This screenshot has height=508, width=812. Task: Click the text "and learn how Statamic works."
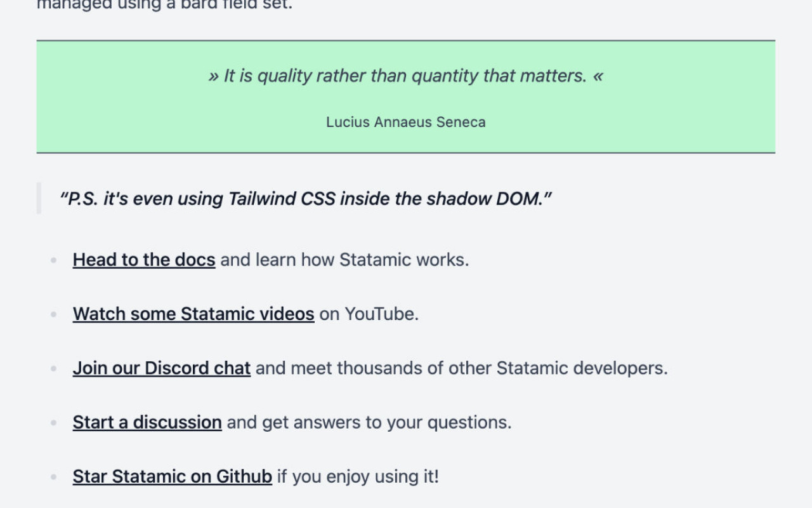(344, 260)
